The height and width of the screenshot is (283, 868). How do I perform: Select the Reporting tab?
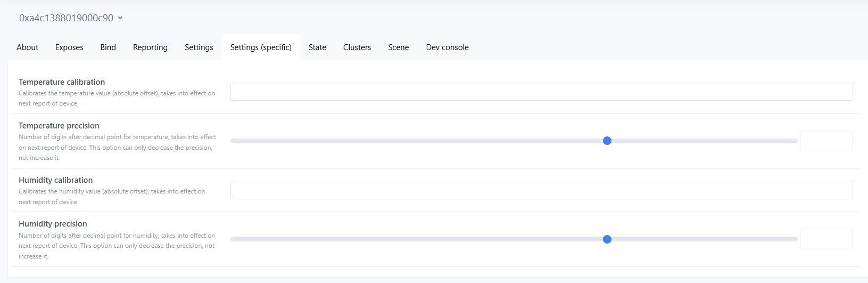tap(150, 47)
